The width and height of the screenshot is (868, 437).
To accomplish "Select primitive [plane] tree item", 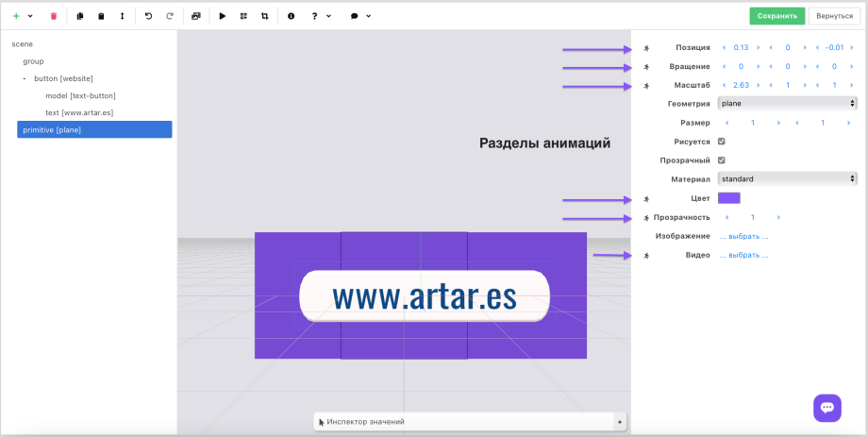I will coord(94,129).
